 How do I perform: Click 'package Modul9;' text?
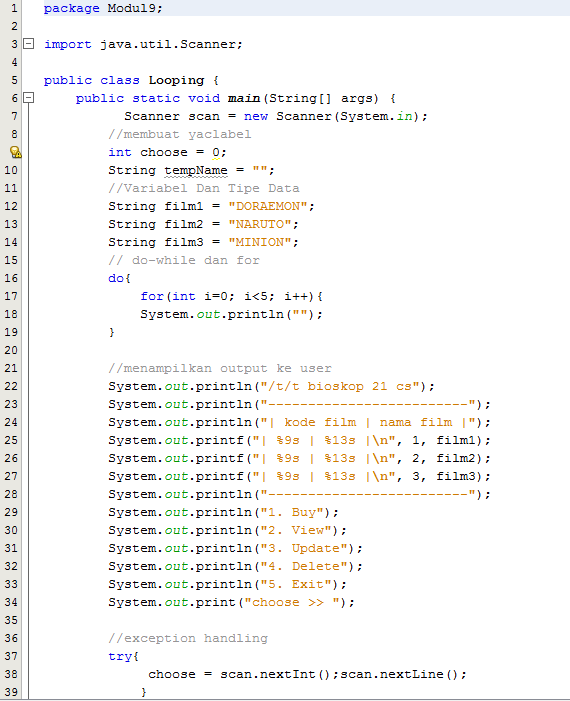pyautogui.click(x=103, y=8)
